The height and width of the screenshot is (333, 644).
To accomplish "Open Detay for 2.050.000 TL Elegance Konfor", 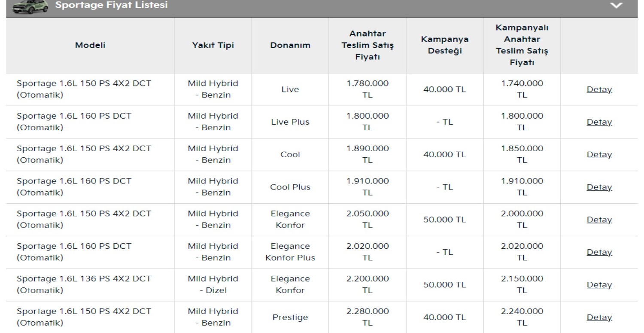I will [x=599, y=220].
